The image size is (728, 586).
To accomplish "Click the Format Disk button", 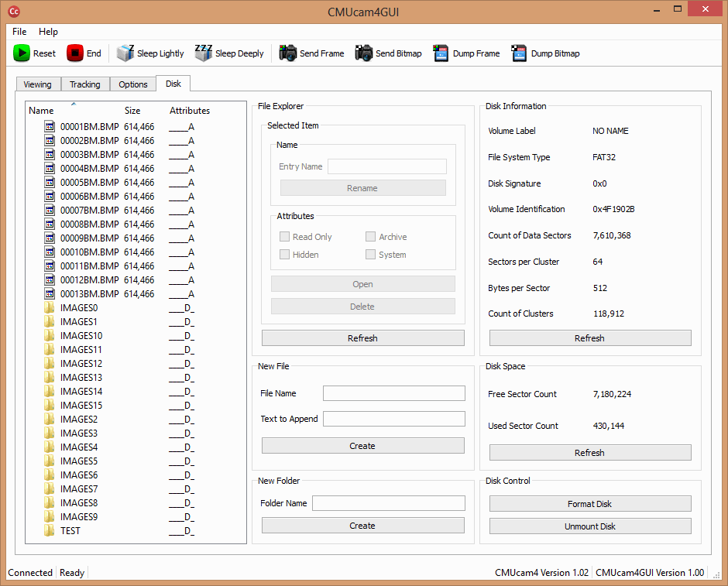I will click(x=590, y=503).
